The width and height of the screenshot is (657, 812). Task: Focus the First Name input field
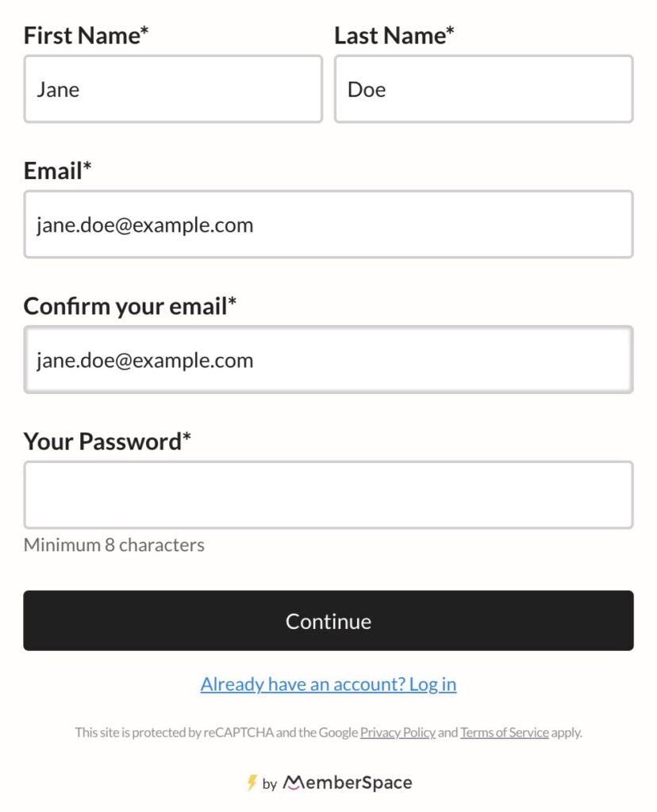tap(173, 89)
